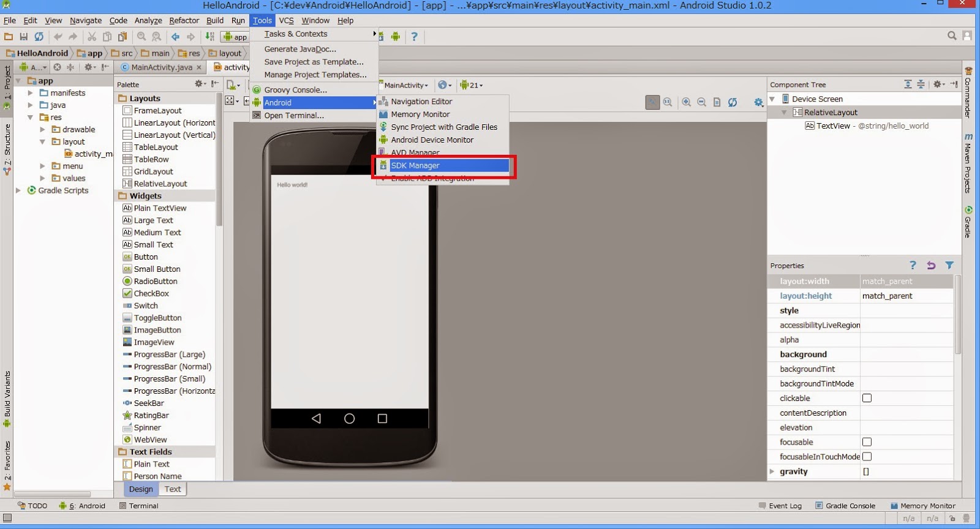
Task: Click the Project panel horizontal scrollbar
Action: pos(53,493)
